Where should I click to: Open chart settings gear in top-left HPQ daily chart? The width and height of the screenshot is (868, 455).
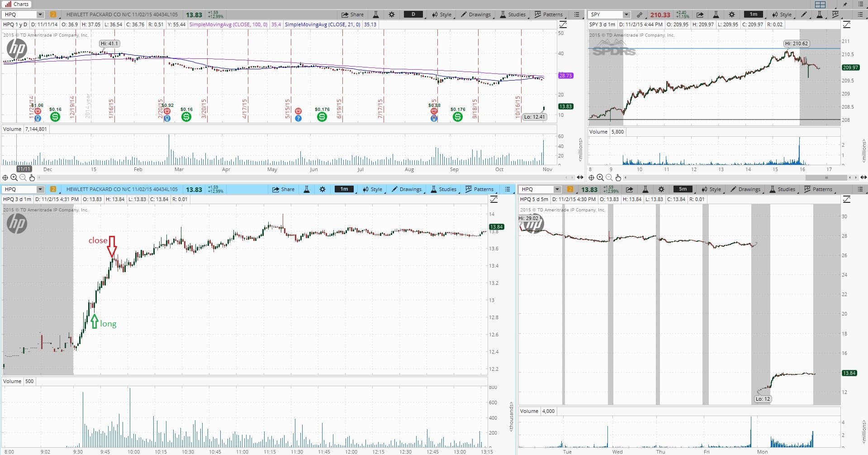coord(392,14)
